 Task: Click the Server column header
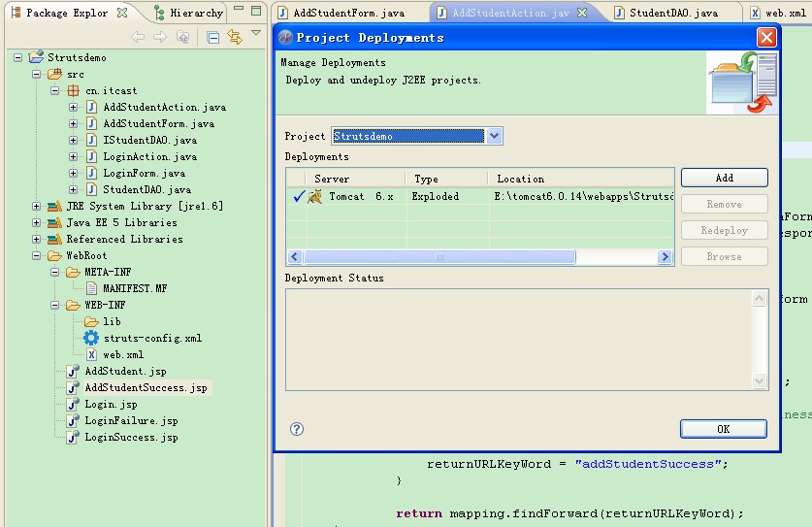(356, 179)
